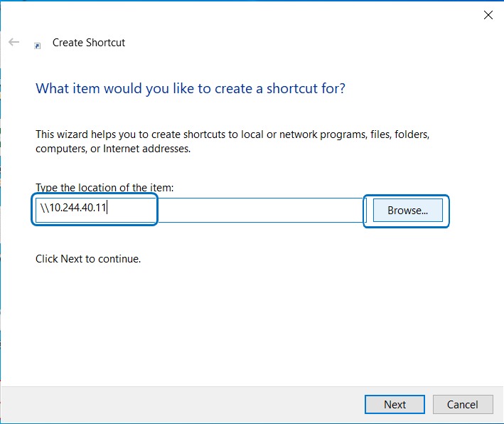Viewport: 504px width, 424px height.
Task: Click the back arrow in the wizard header
Action: tap(14, 43)
